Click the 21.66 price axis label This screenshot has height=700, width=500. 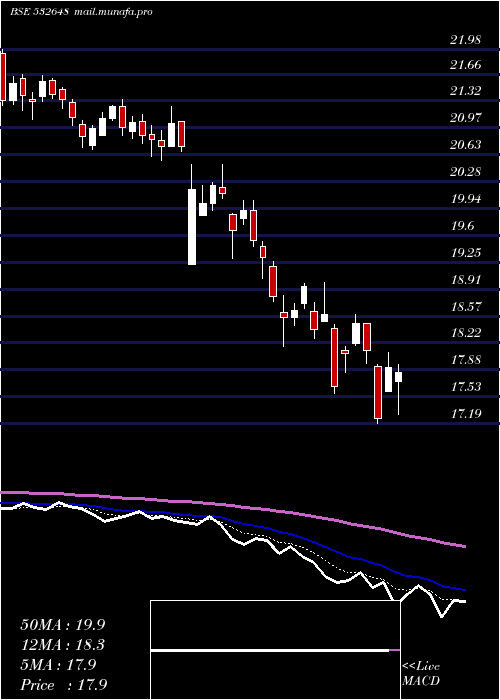point(466,65)
